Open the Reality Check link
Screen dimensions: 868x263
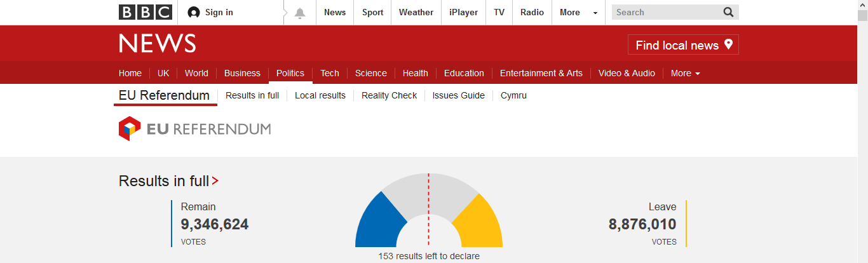[x=389, y=95]
